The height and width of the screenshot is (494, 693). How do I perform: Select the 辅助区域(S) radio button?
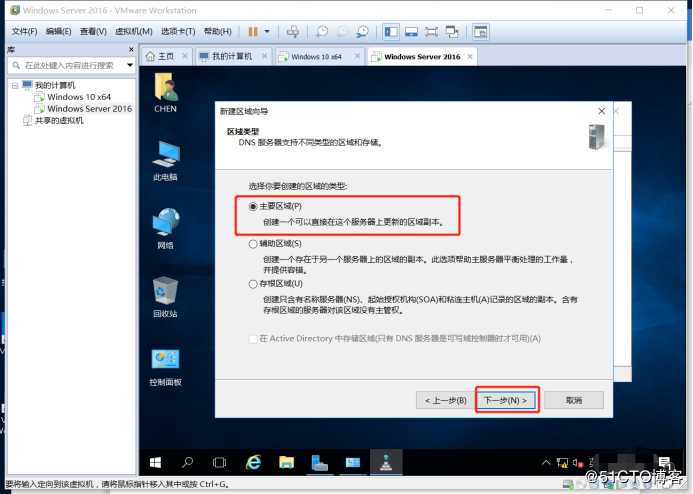point(253,244)
